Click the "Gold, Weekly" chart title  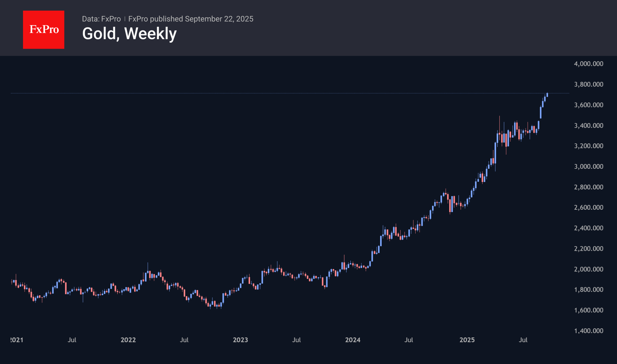click(129, 34)
